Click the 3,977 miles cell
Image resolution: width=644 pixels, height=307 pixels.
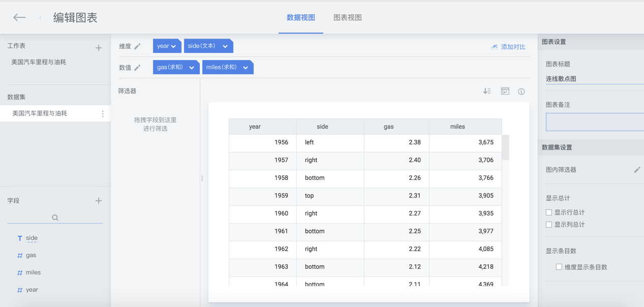coord(466,231)
